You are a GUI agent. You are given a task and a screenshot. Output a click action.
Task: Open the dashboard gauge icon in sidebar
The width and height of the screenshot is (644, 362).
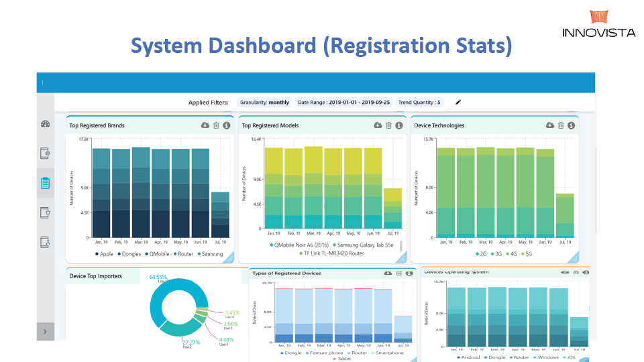(x=46, y=124)
